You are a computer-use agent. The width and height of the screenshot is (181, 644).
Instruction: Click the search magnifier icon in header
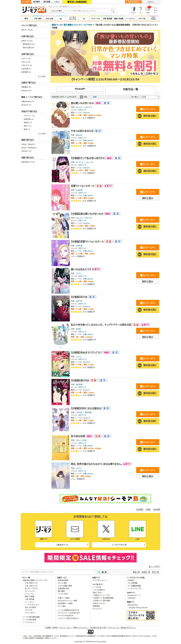click(112, 11)
